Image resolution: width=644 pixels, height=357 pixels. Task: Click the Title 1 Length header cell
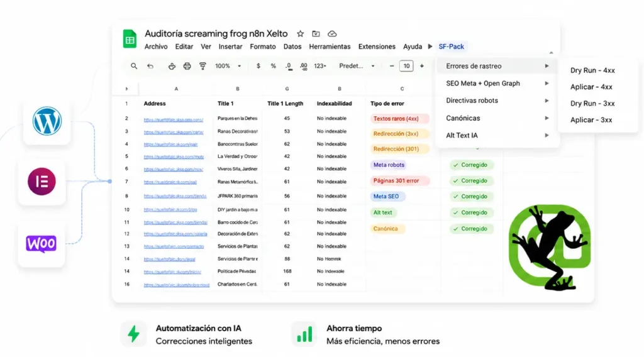pos(286,104)
